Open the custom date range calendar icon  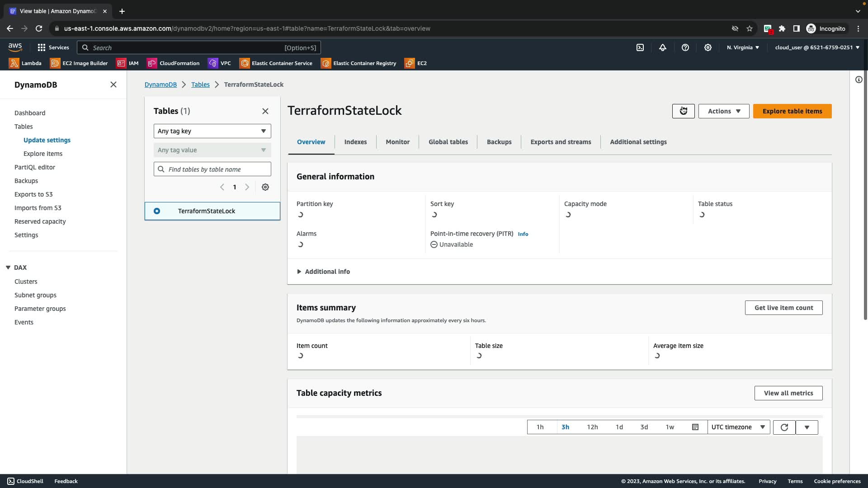(x=695, y=427)
